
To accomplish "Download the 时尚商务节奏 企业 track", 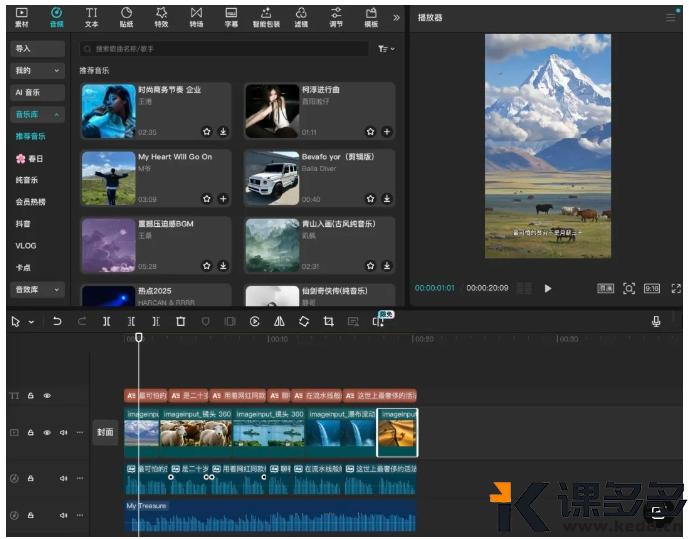I will (223, 131).
